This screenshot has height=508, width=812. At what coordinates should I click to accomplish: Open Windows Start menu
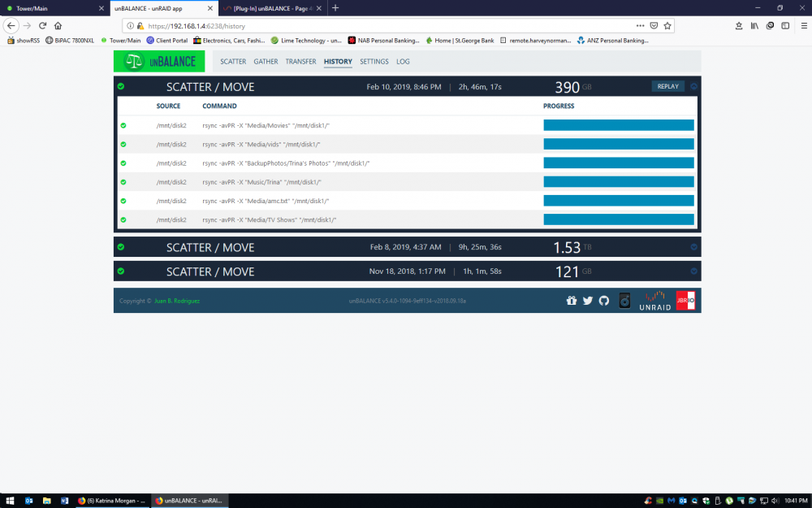pos(10,501)
